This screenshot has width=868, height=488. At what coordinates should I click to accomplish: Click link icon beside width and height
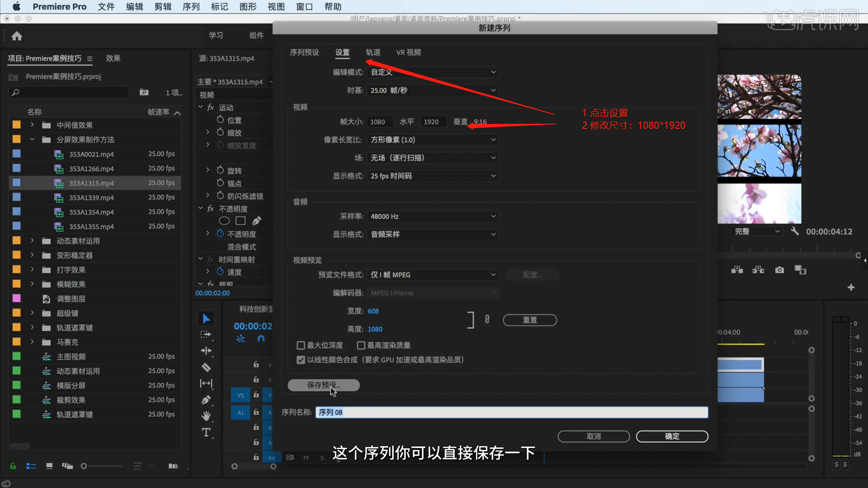click(487, 319)
